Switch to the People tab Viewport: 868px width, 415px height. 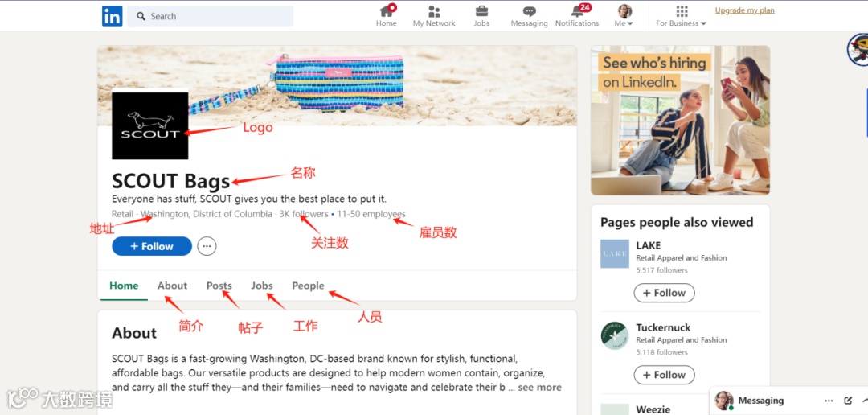[x=309, y=286]
